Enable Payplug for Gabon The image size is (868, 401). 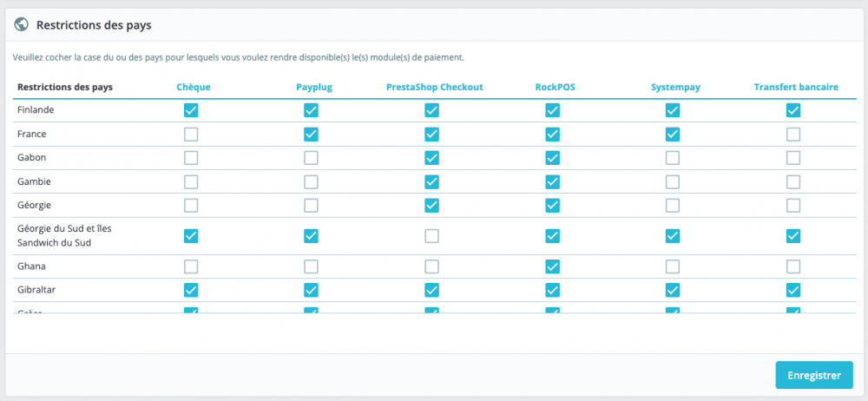[311, 158]
